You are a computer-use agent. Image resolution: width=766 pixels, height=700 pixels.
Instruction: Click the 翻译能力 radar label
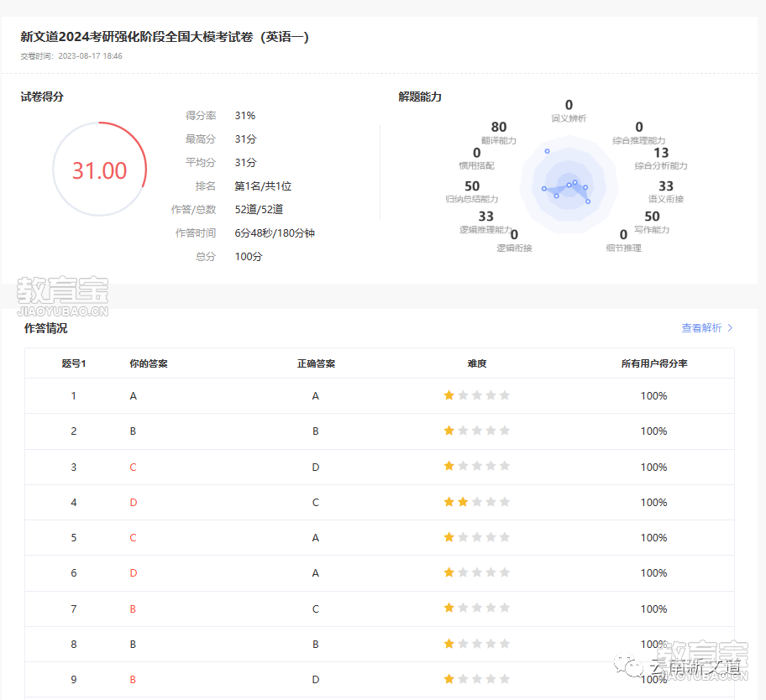pos(499,140)
